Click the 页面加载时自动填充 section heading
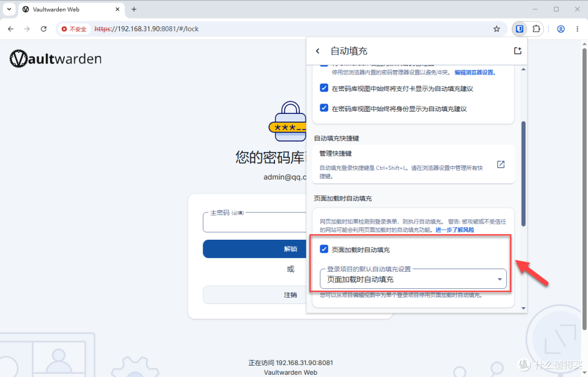The width and height of the screenshot is (588, 377). tap(343, 198)
